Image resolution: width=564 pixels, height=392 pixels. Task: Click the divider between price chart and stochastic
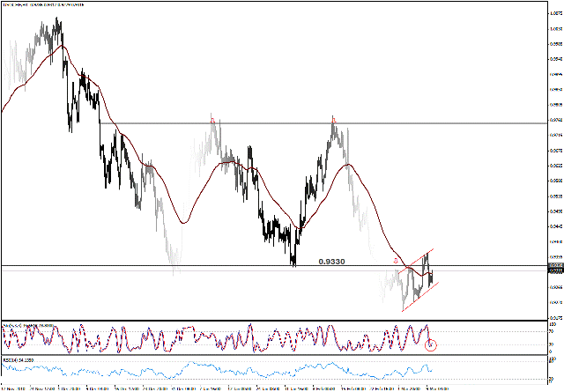click(264, 320)
